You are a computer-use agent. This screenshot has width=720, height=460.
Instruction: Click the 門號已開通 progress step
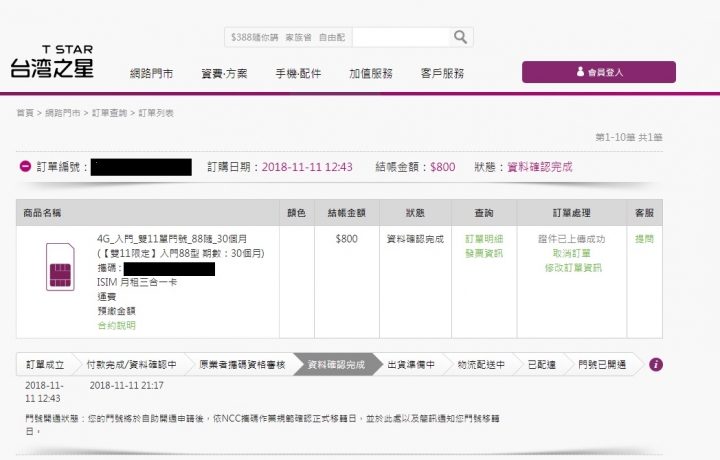tap(602, 365)
